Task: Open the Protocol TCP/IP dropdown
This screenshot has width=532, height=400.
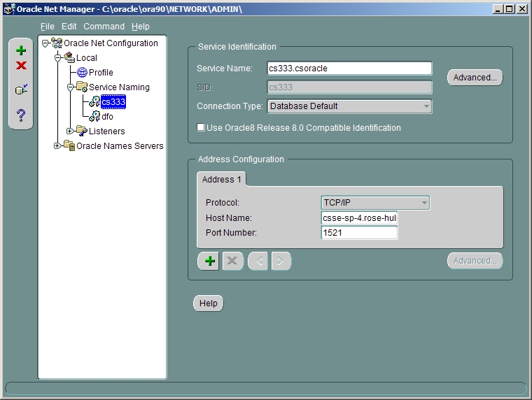Action: coord(423,203)
